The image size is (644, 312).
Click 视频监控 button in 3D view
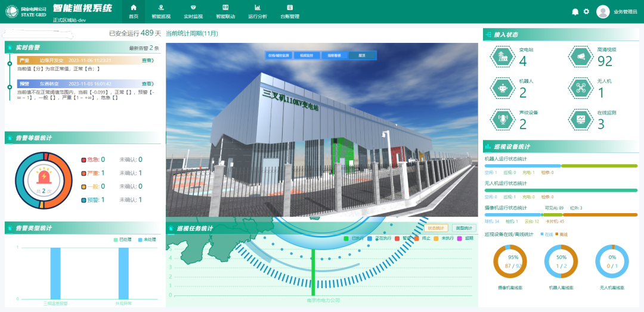pyautogui.click(x=306, y=55)
